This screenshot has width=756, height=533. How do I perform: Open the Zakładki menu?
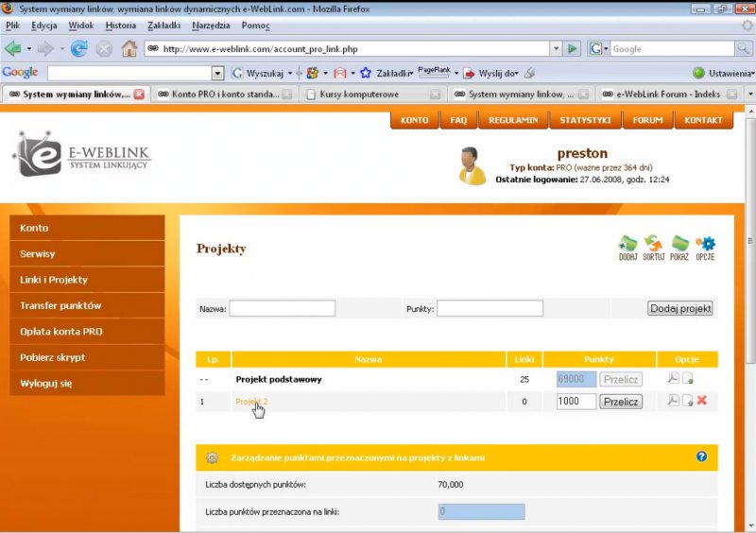pyautogui.click(x=164, y=26)
